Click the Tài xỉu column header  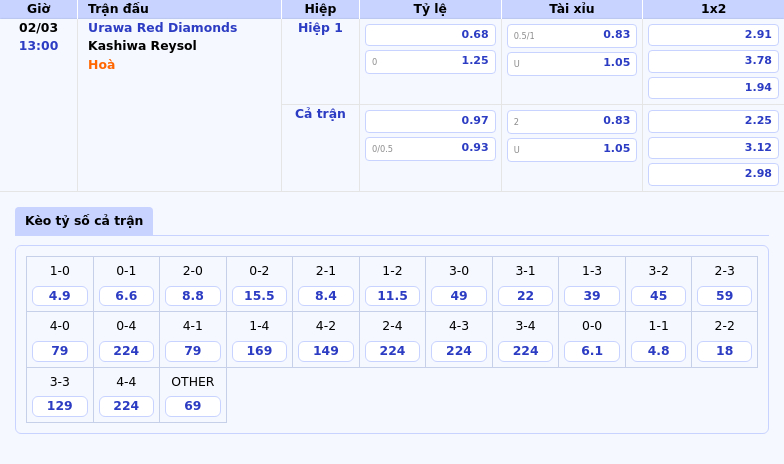572,9
